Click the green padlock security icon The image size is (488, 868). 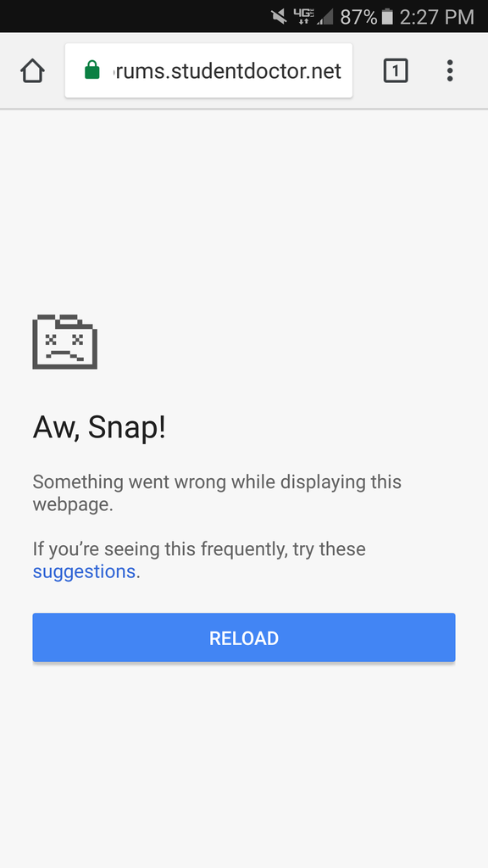91,70
